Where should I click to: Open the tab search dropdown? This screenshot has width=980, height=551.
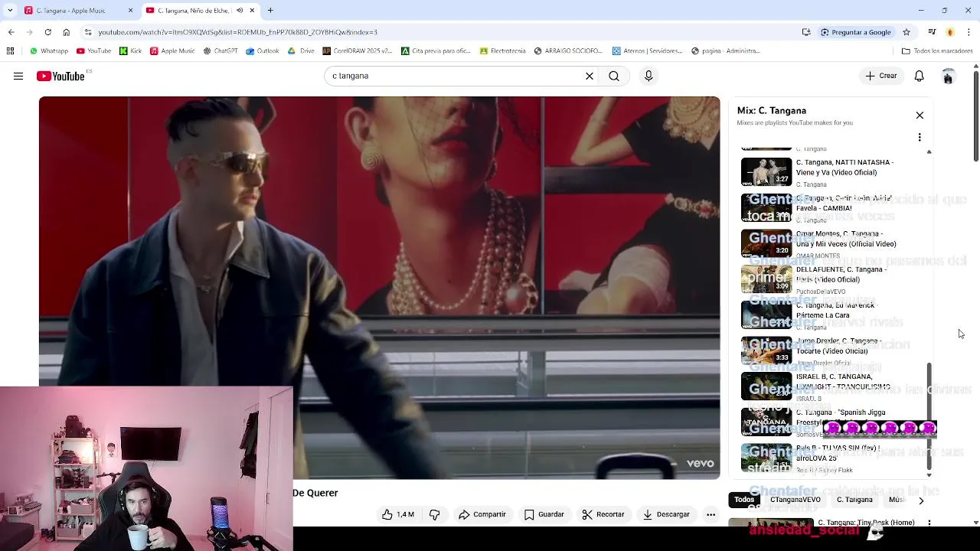tap(10, 11)
